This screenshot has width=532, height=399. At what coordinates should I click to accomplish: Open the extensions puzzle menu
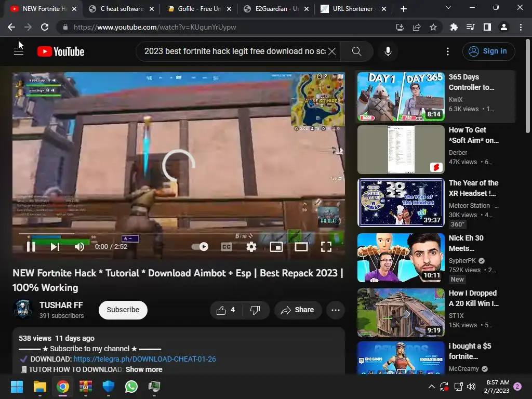[x=454, y=27]
